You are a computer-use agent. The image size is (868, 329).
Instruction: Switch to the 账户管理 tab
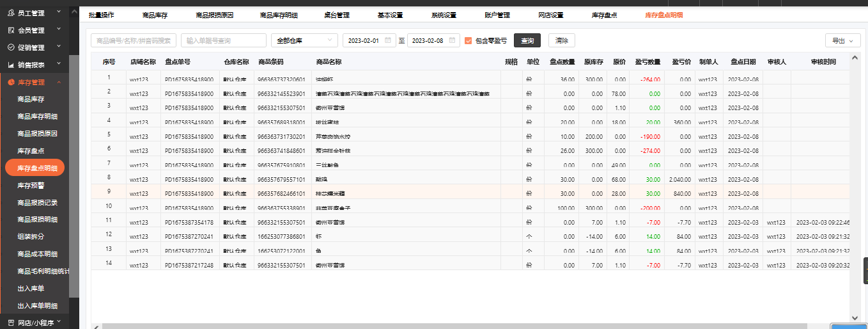tap(497, 15)
